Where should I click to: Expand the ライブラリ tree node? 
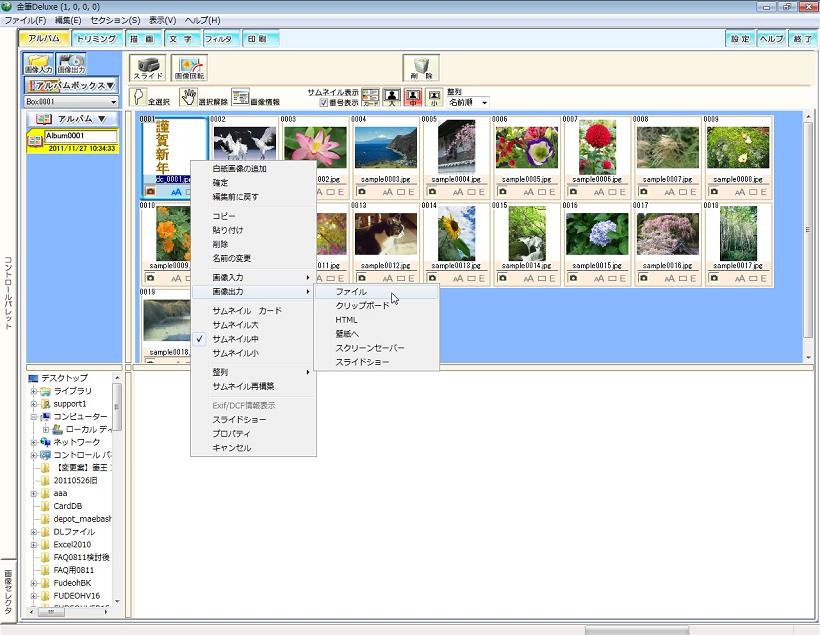point(34,391)
